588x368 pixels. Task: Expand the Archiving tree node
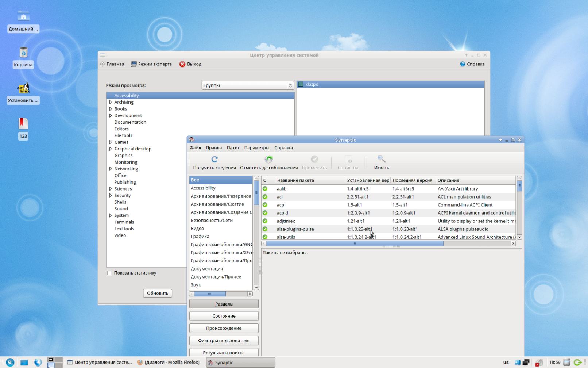(x=111, y=102)
